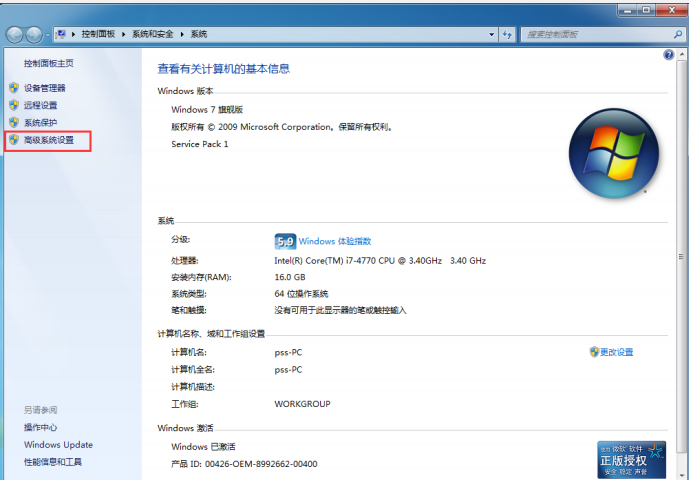
Task: Open Windows Update link
Action: pos(58,445)
